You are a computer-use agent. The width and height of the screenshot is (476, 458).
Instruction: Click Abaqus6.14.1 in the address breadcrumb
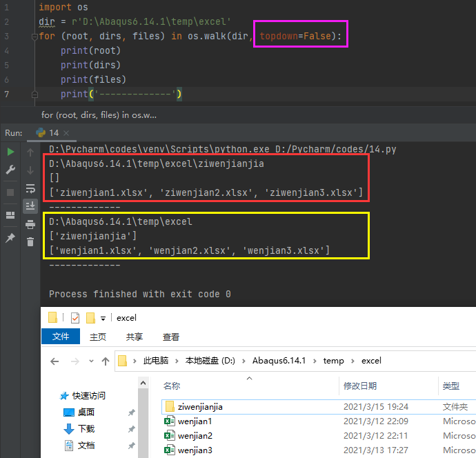pyautogui.click(x=279, y=361)
